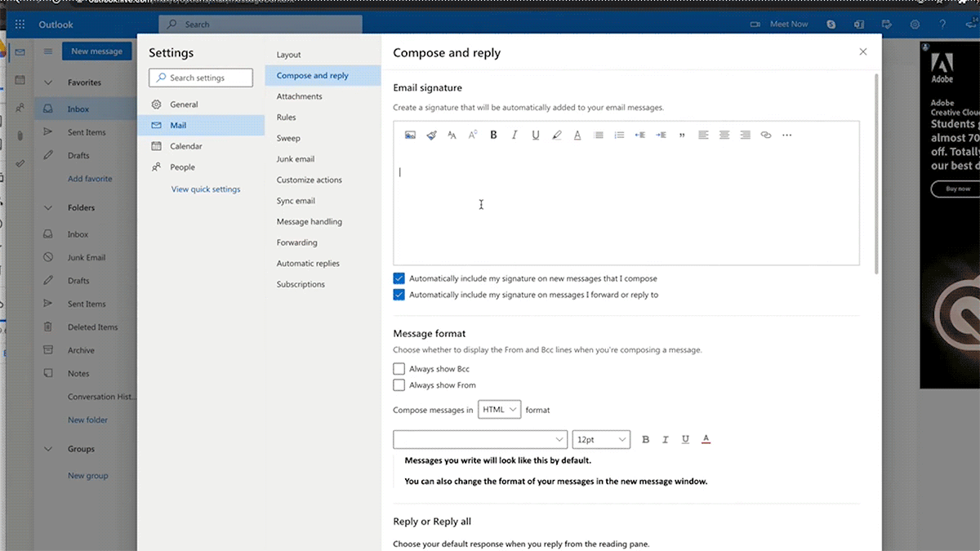
Task: Enable Always show From
Action: click(x=399, y=384)
